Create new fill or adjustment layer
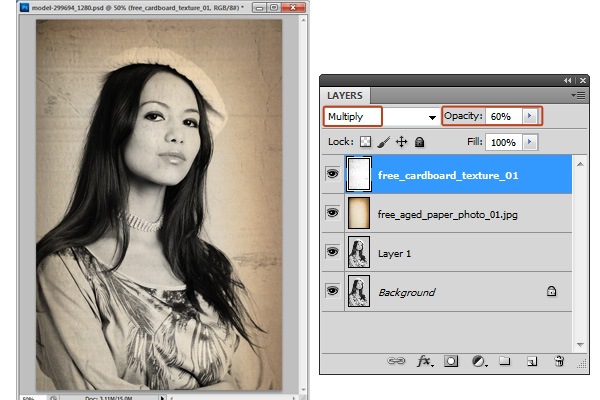 tap(479, 361)
